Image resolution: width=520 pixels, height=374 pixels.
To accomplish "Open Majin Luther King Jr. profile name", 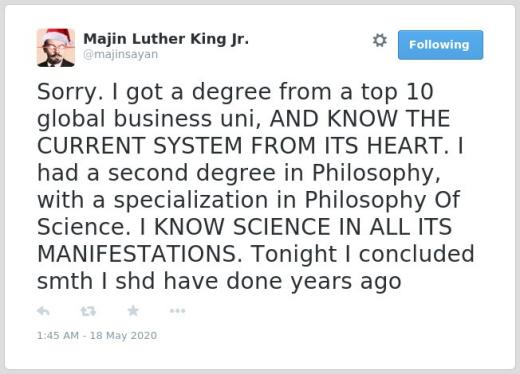I will [x=166, y=39].
